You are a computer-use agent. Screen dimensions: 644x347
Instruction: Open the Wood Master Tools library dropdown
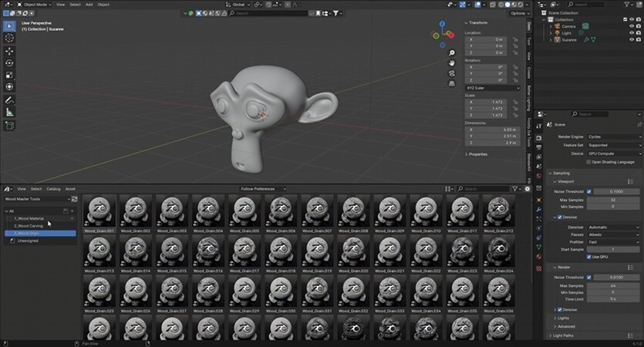37,199
